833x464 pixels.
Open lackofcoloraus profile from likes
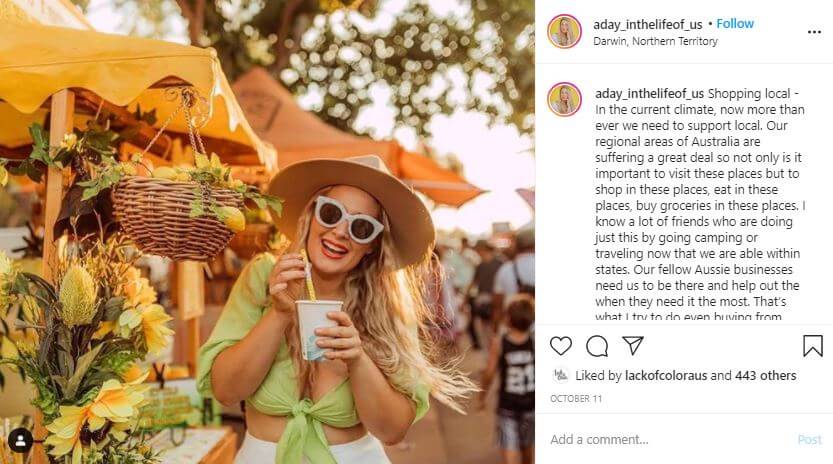point(666,375)
